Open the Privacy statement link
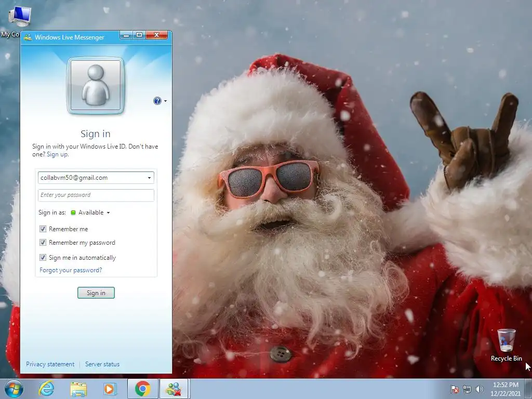Viewport: 532px width, 399px height. (x=50, y=364)
